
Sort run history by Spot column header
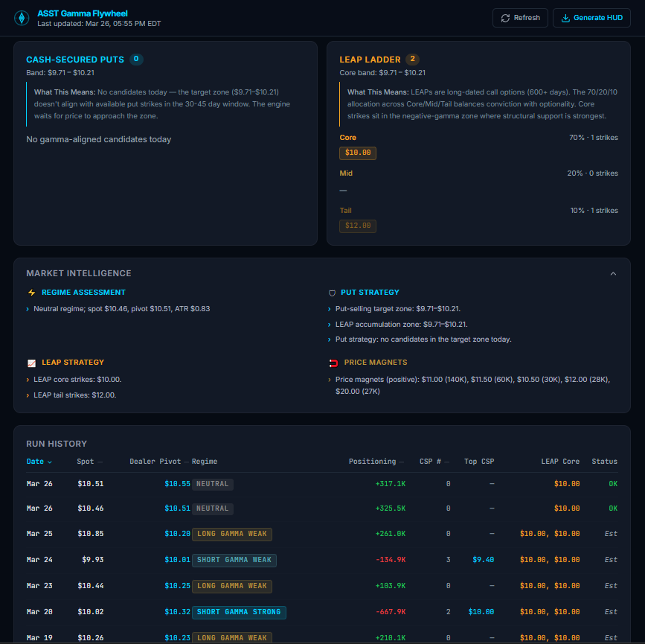(x=90, y=461)
